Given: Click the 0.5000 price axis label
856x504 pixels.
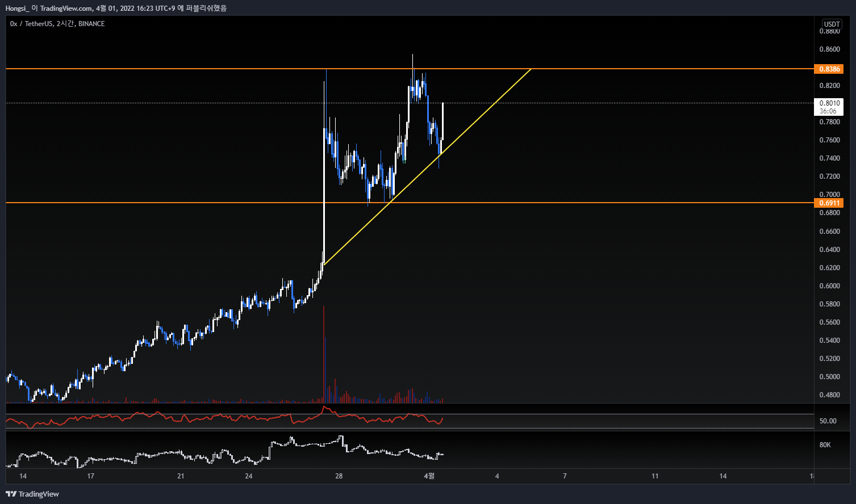Looking at the screenshot, I should coord(829,377).
